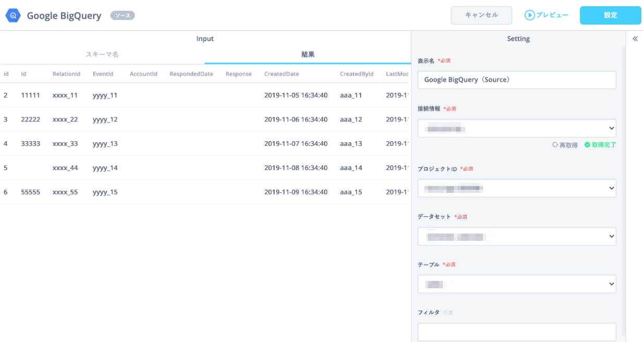Switch to the スキーマ名 tab
Viewport: 644px width, 343px height.
(102, 54)
